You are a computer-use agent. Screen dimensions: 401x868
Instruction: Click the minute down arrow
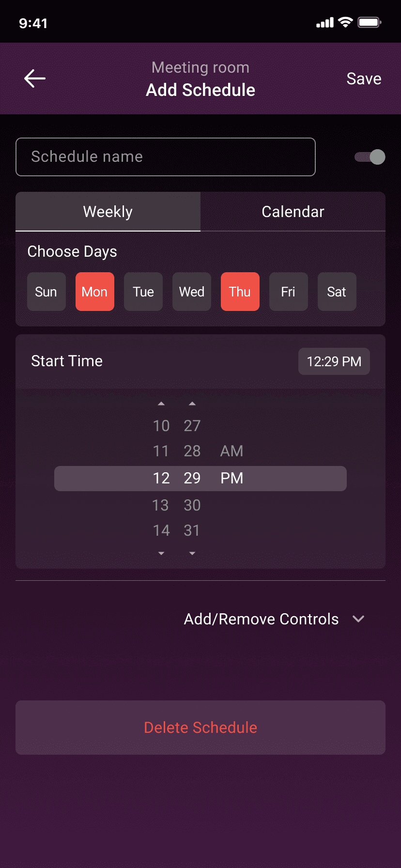click(x=192, y=553)
